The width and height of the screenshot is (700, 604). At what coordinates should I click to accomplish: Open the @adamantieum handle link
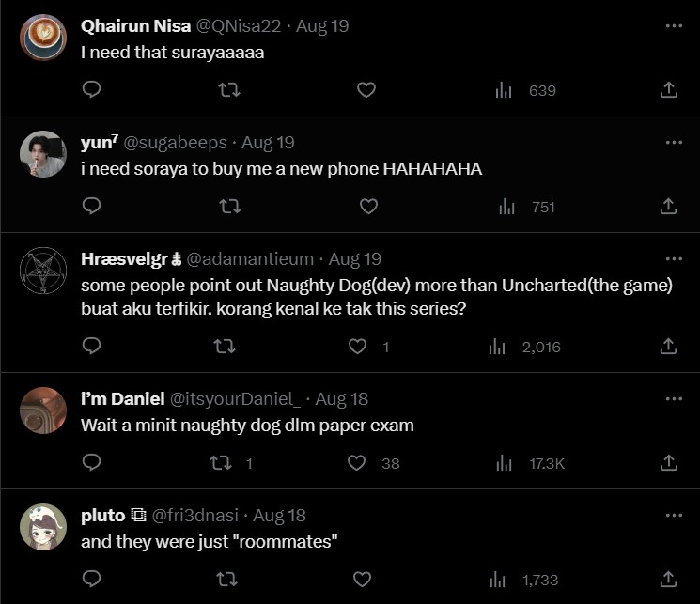pos(253,258)
